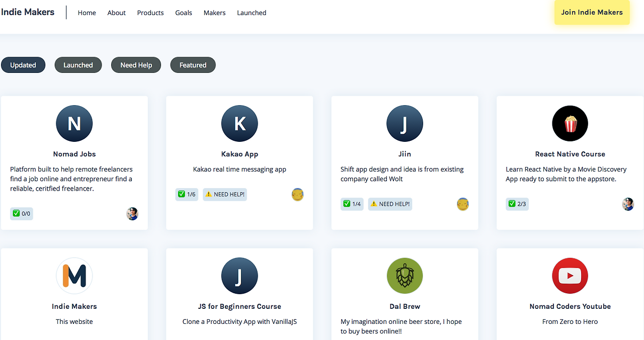Open the JS for Beginners Course title
The height and width of the screenshot is (340, 644).
[x=239, y=306]
